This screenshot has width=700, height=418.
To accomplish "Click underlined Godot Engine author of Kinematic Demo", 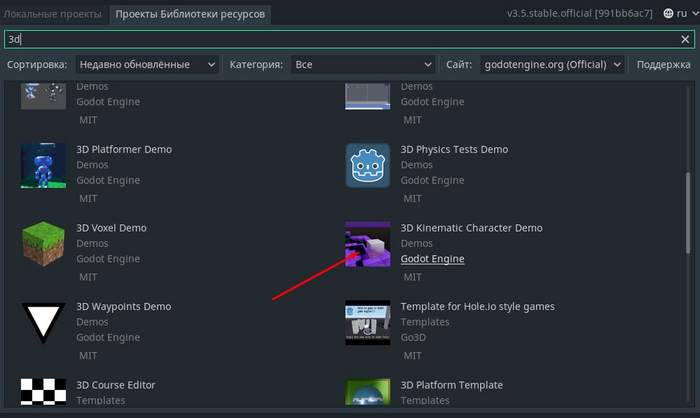I will pyautogui.click(x=433, y=259).
